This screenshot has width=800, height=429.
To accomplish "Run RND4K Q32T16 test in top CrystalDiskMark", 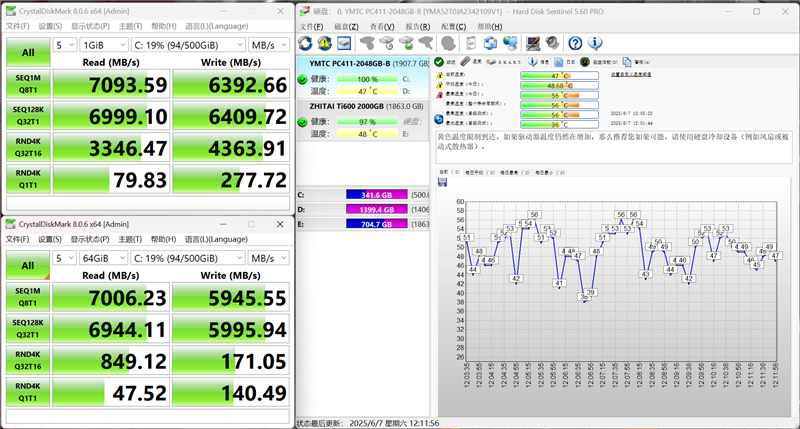I will click(28, 147).
